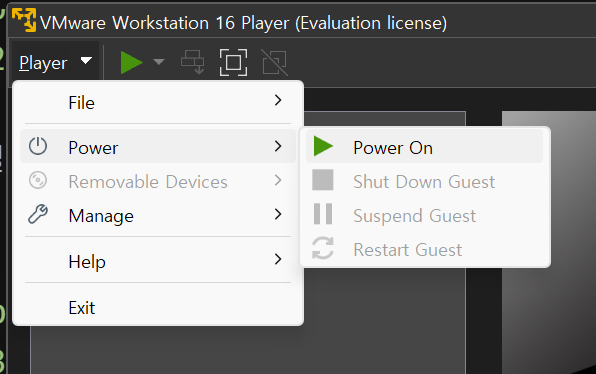Click the circular arrows Restart icon
Viewport: 596px width, 374px height.
(x=323, y=248)
